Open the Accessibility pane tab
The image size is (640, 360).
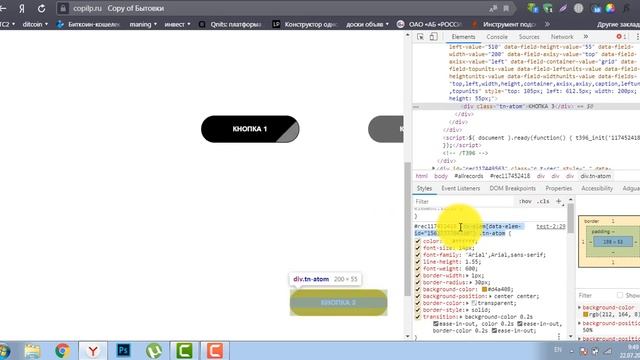point(597,188)
